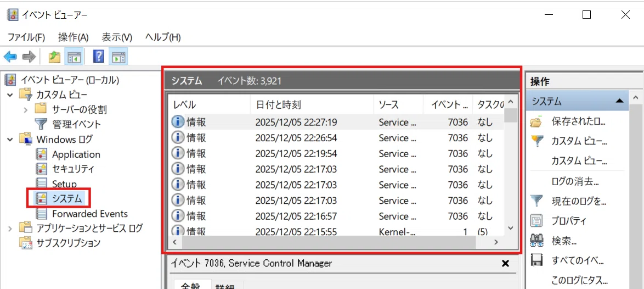This screenshot has height=289, width=644.
Task: Open the ファイル(F) menu
Action: point(26,37)
